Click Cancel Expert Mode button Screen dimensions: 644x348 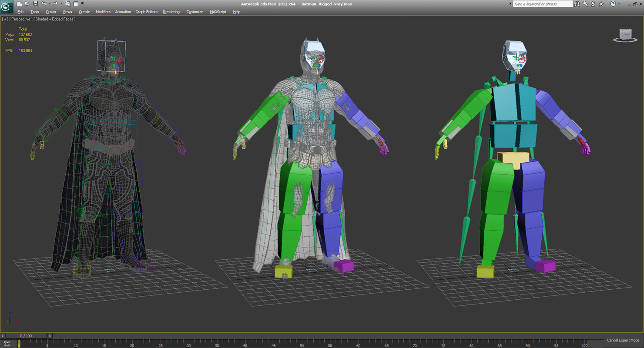click(x=623, y=340)
